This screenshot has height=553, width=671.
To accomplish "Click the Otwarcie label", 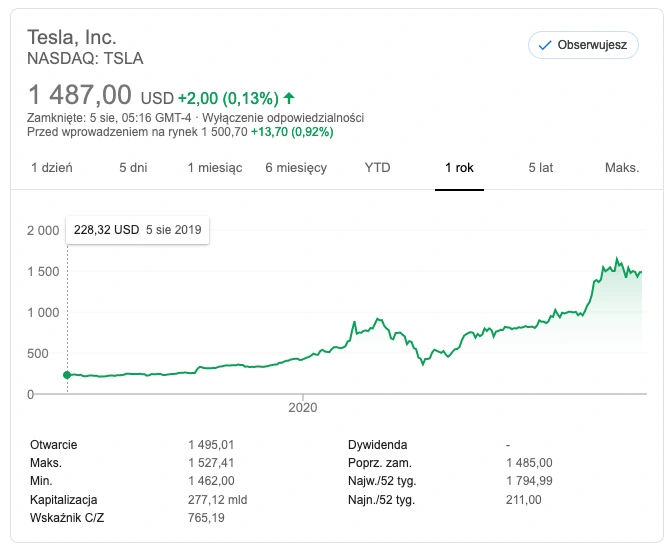I will click(53, 445).
